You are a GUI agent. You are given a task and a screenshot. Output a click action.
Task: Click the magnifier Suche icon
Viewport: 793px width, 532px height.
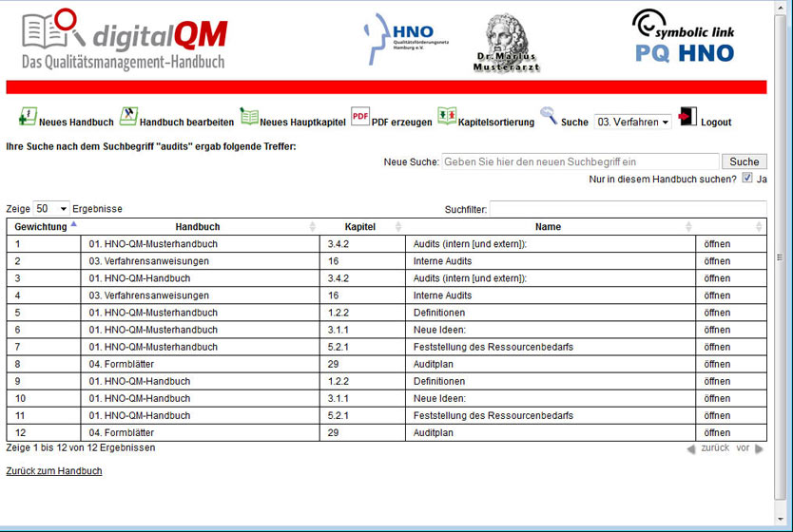(x=549, y=116)
